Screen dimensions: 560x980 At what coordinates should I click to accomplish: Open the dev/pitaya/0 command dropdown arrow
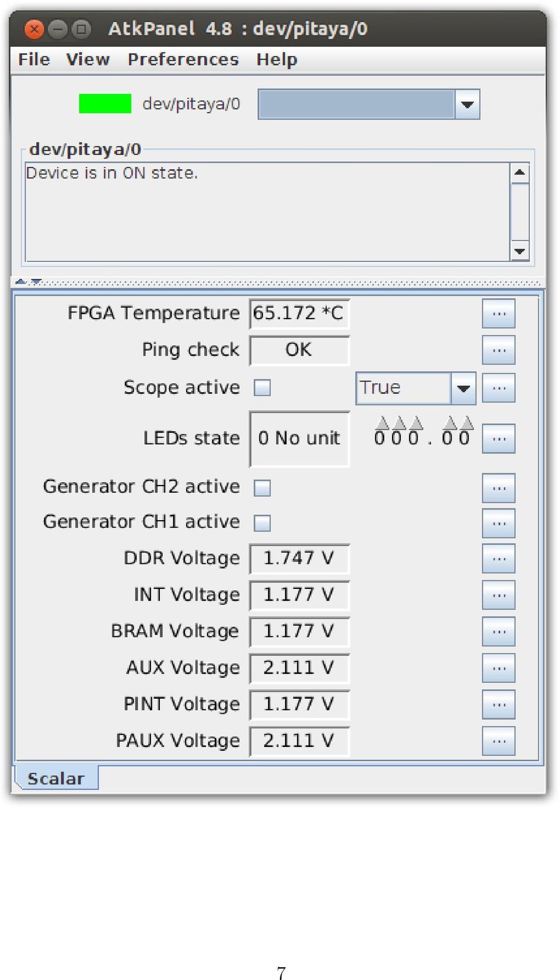(467, 104)
